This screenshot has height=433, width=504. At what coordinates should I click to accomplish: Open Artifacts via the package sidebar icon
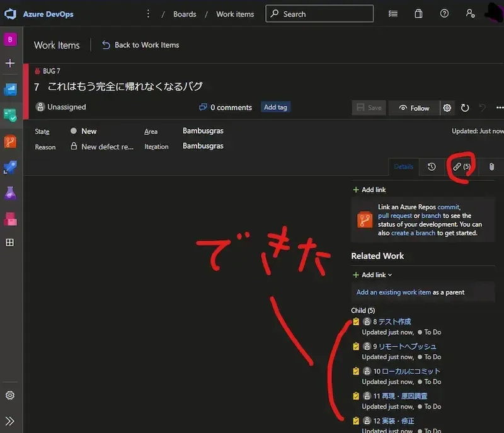[9, 219]
